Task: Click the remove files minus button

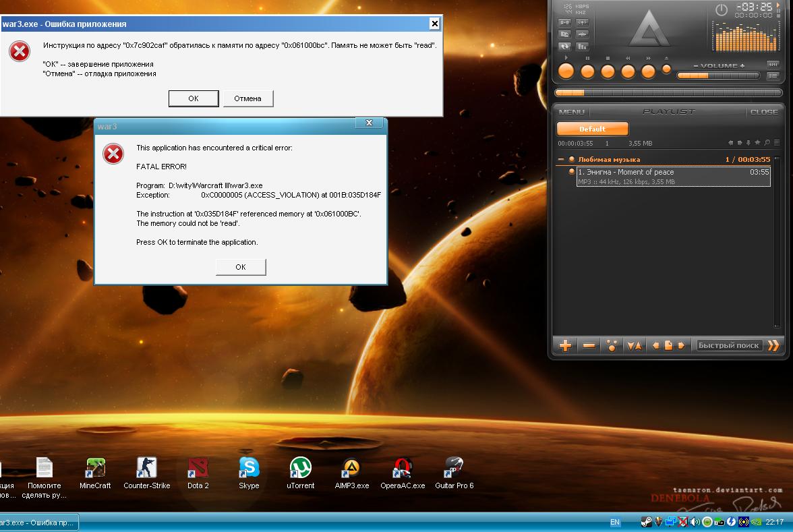Action: tap(588, 345)
